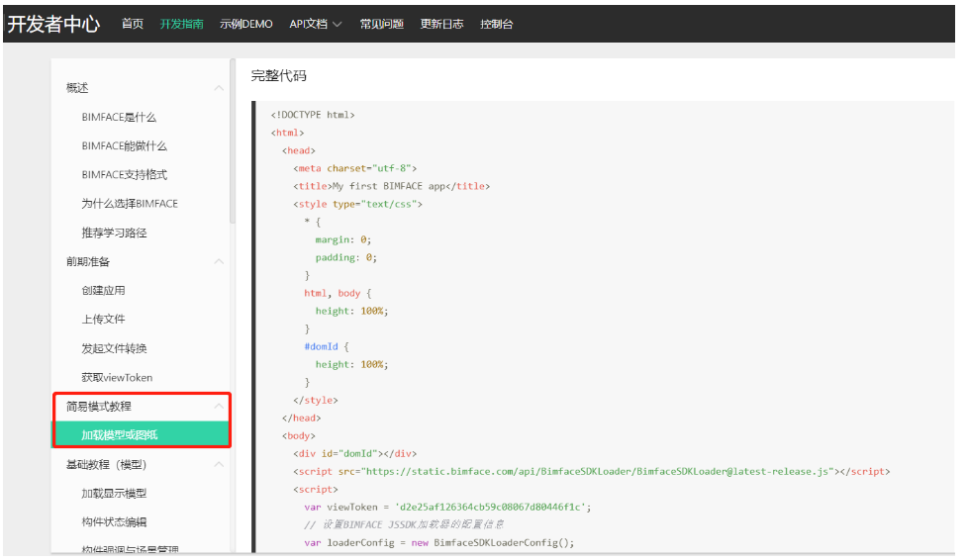Open the BIMFACE能做什么 sidebar item

click(x=124, y=146)
